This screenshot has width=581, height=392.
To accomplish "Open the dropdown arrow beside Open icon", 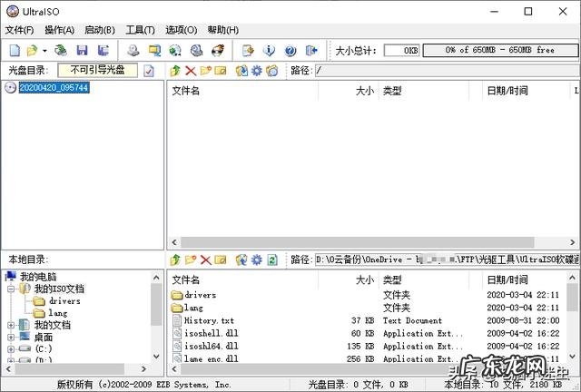I will click(44, 51).
